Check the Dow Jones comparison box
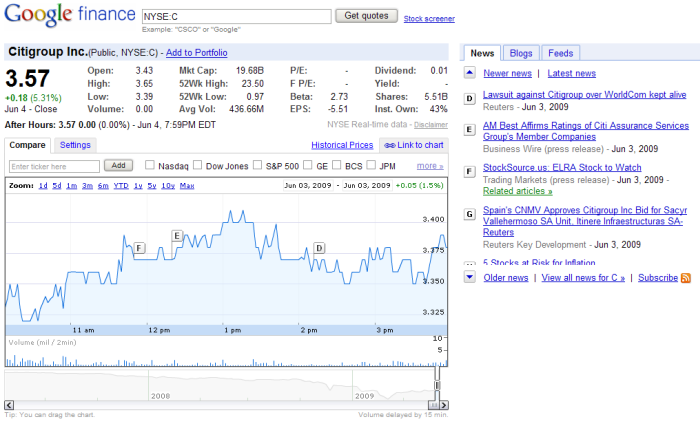 (x=198, y=165)
